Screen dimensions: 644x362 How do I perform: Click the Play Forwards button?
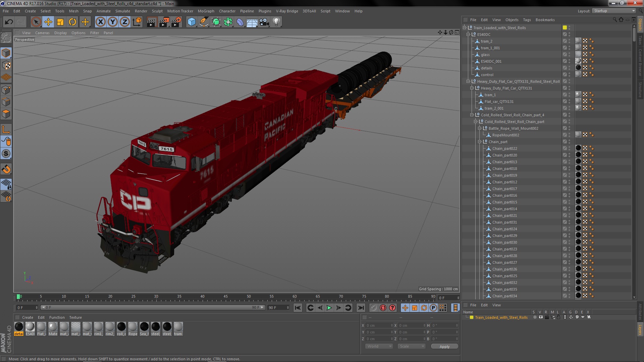(329, 308)
